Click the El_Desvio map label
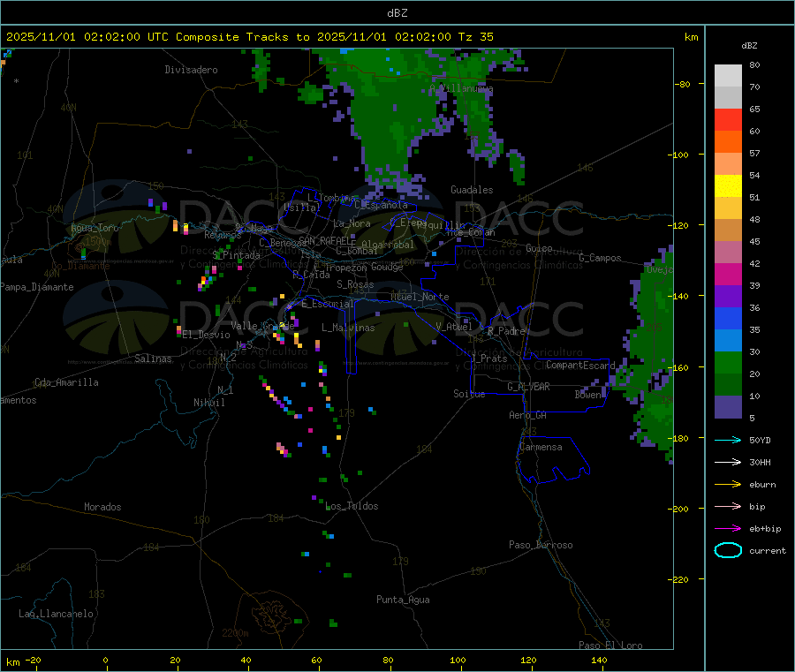 point(206,335)
